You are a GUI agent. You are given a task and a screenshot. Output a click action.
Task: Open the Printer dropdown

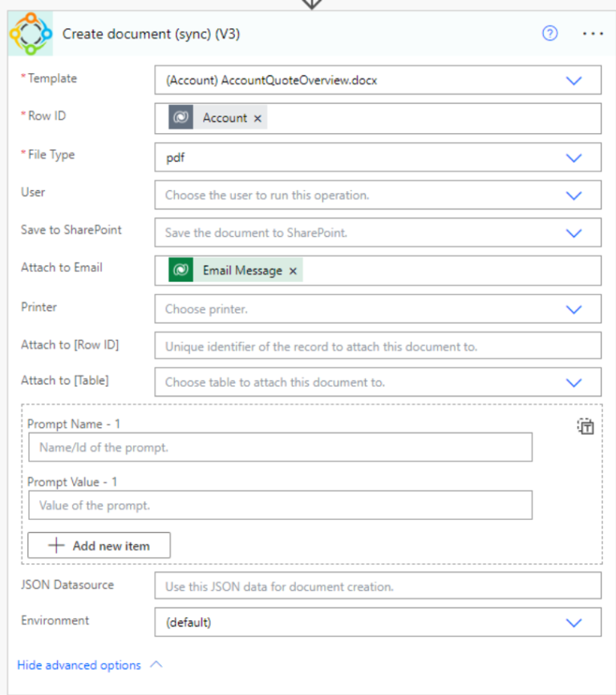tap(574, 308)
